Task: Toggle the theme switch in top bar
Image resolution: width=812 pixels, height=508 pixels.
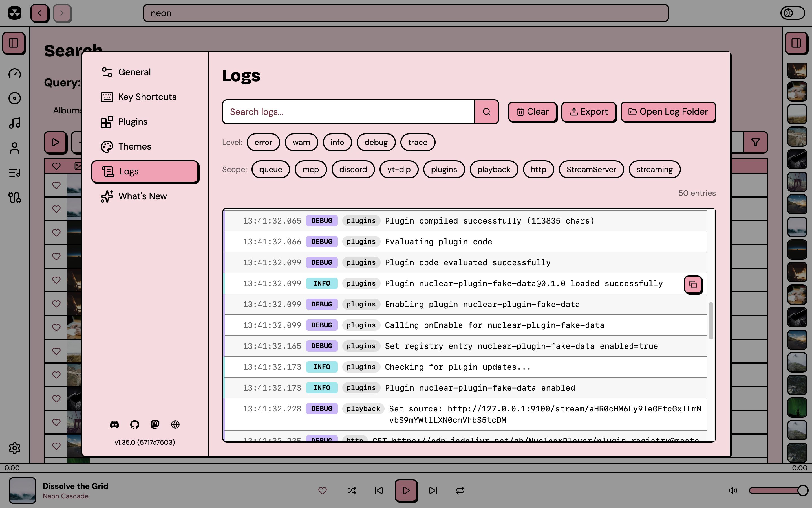Action: [793, 13]
